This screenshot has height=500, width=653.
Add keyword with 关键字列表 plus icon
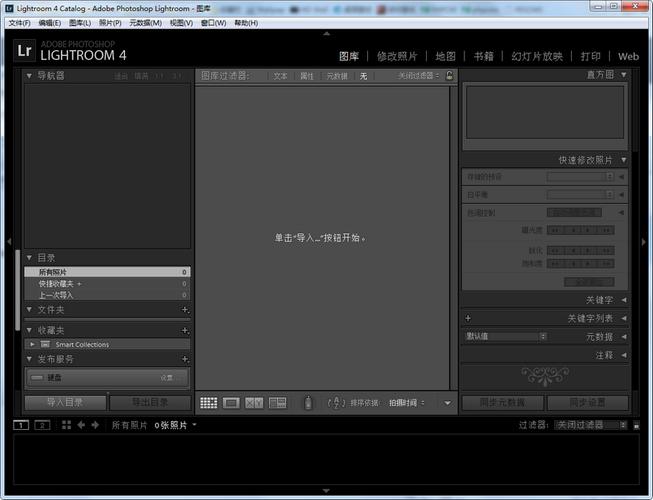point(468,318)
